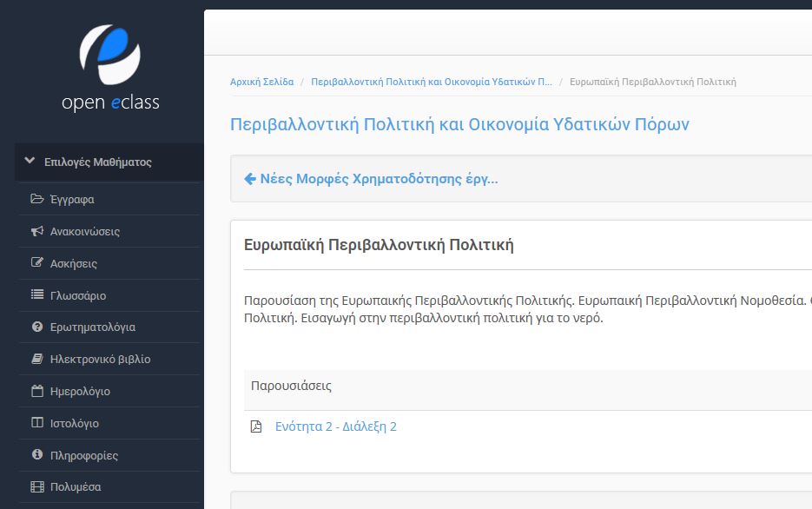Click the back arrow icon for previous unit

pyautogui.click(x=250, y=179)
